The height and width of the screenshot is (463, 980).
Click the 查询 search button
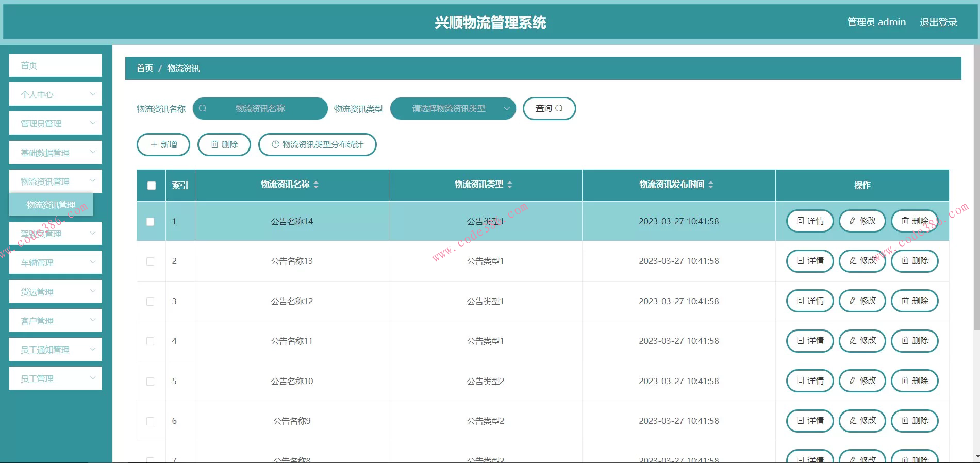tap(549, 108)
